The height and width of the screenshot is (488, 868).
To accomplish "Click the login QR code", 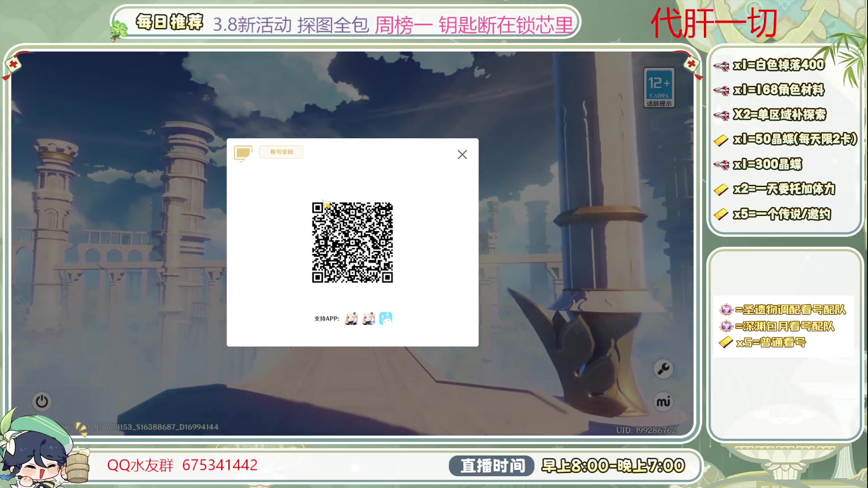I will pyautogui.click(x=352, y=242).
